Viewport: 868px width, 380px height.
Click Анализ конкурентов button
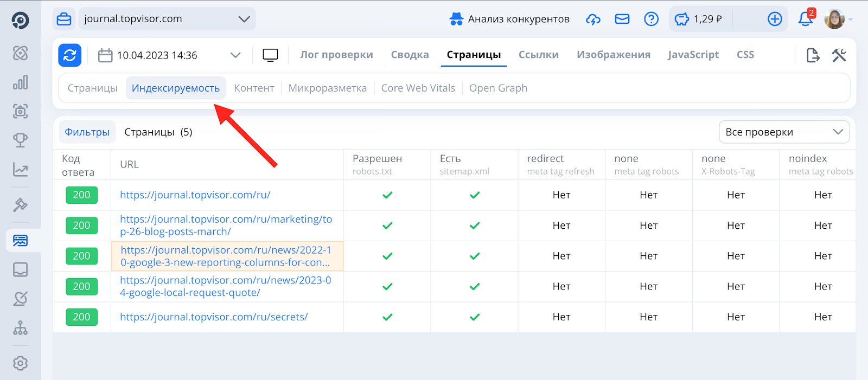pyautogui.click(x=509, y=19)
